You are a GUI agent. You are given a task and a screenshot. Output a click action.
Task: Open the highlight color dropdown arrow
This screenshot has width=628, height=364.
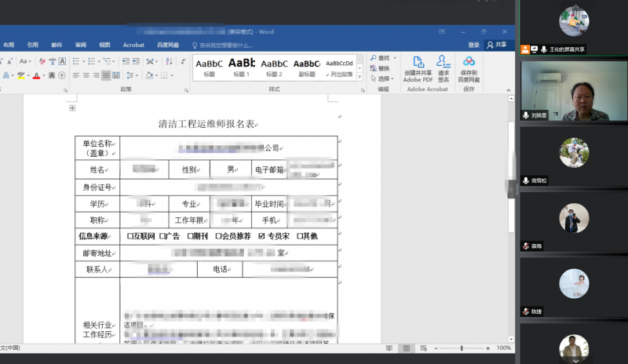(x=28, y=75)
